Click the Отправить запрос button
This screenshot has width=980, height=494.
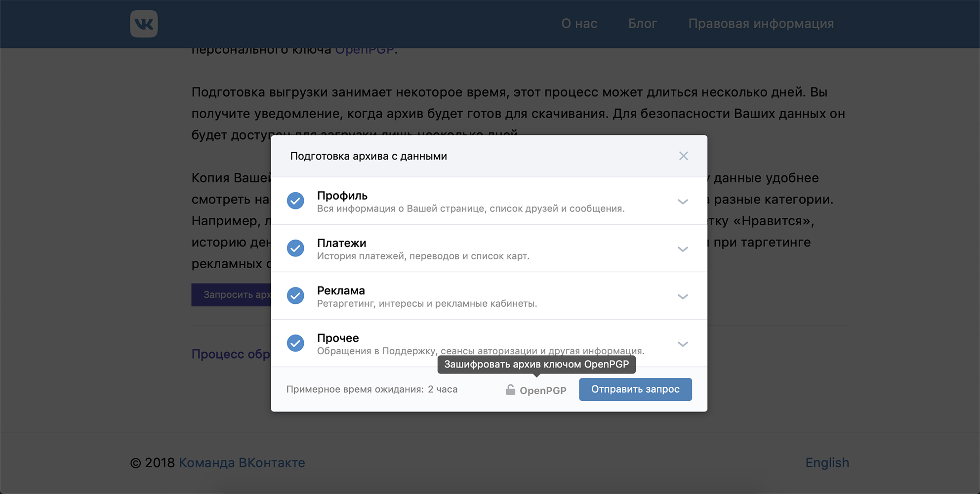tap(635, 389)
